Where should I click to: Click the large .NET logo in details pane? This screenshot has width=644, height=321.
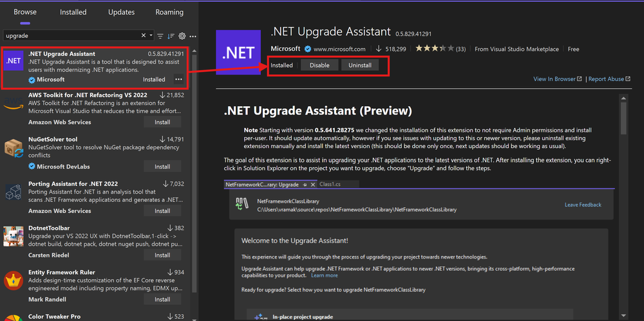click(239, 52)
